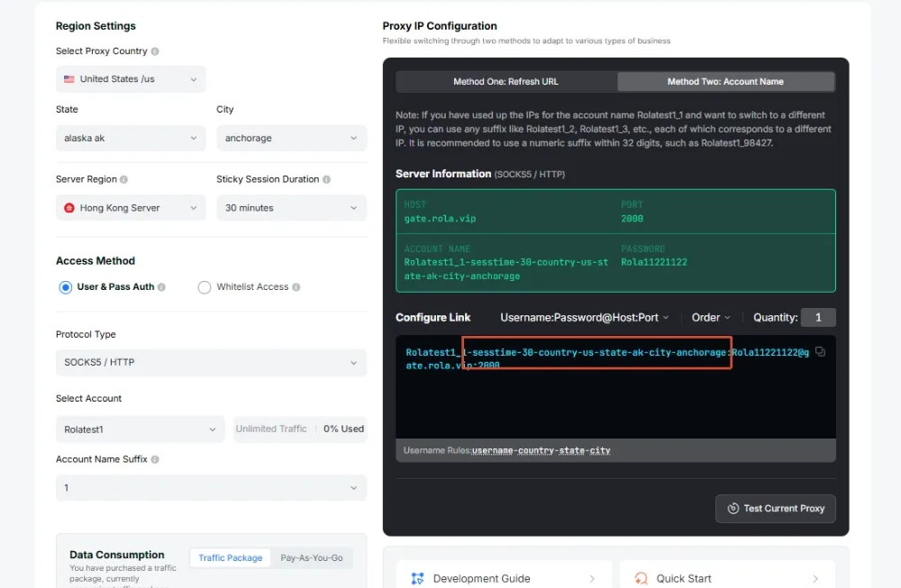Click info icon next to Whitelist Access
Viewport: 901px width, 588px height.
[x=296, y=287]
